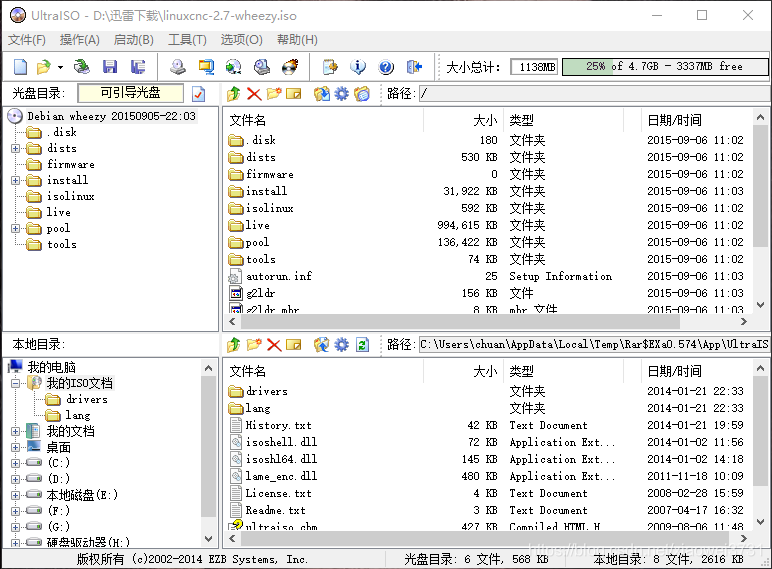Click the disc image list horizontal scrollbar
Image resolution: width=772 pixels, height=569 pixels.
tap(458, 321)
